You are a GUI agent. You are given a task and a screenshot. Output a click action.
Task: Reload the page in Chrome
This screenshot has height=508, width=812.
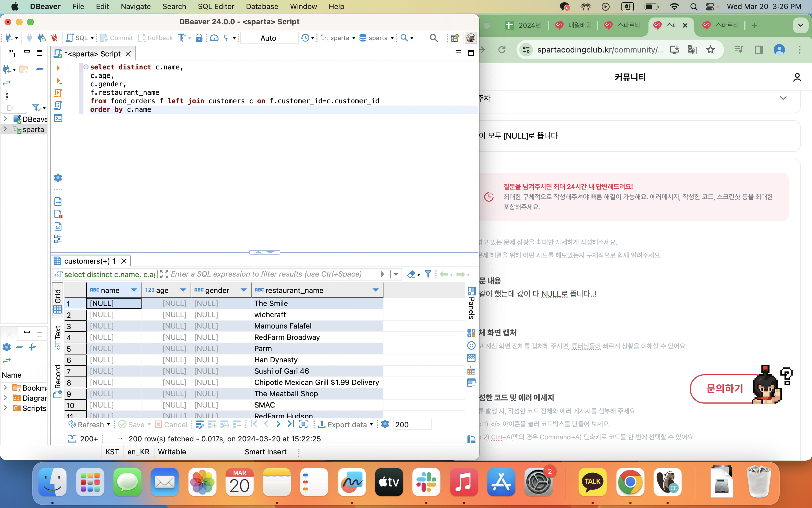pyautogui.click(x=502, y=50)
